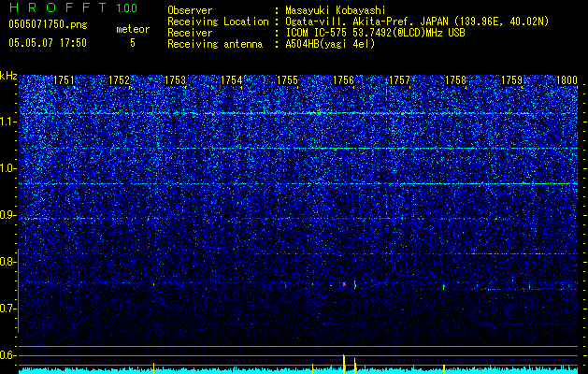Screen dimensions: 588x374
Task: Click the yellow spike below 1758 in power graph
Action: (x=444, y=368)
